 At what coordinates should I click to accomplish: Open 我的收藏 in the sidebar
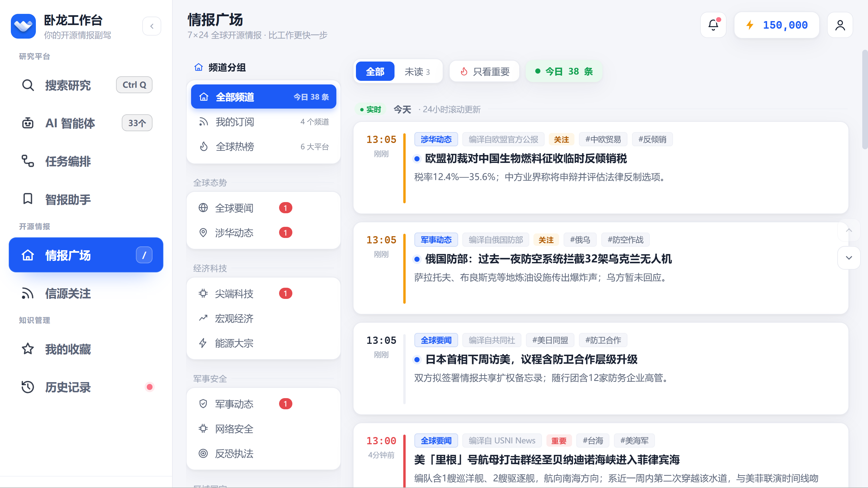tap(86, 349)
